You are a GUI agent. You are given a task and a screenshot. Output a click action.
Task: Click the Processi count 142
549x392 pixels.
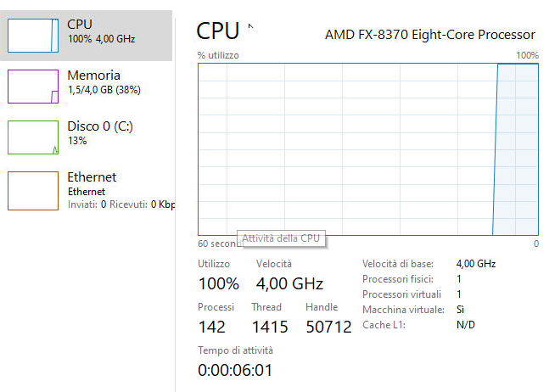(212, 328)
